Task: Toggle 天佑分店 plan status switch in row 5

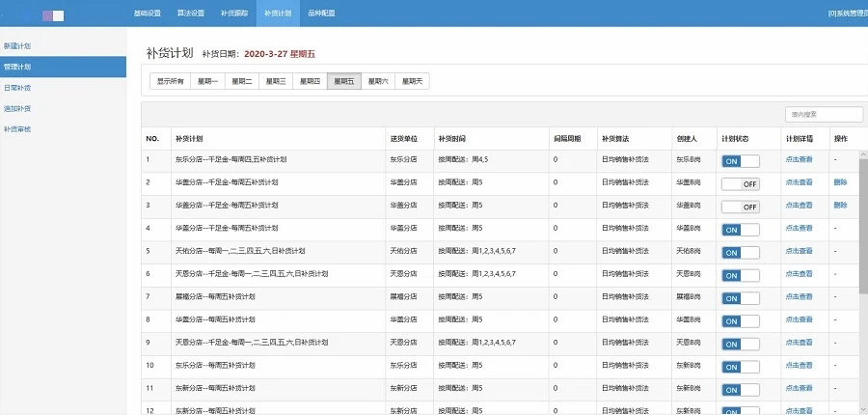Action: point(740,253)
